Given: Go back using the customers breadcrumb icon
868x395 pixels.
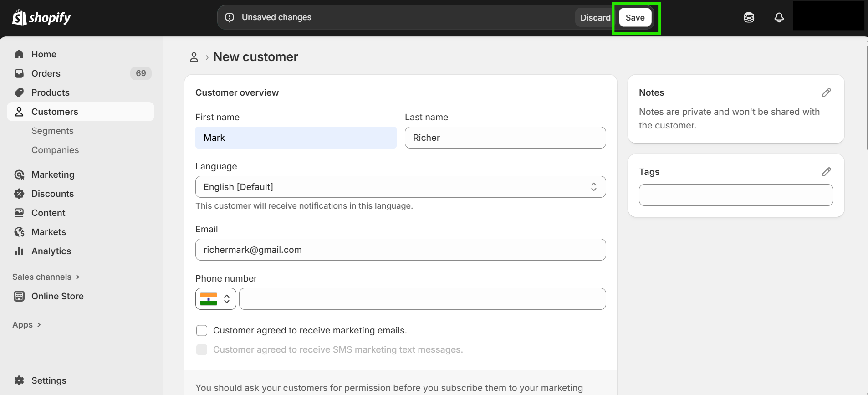Looking at the screenshot, I should pyautogui.click(x=194, y=57).
